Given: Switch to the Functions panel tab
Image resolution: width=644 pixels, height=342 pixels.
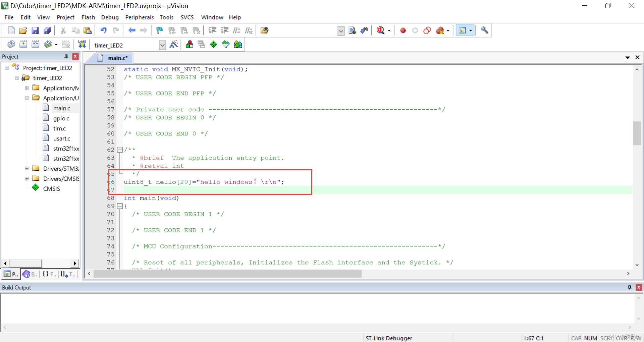Looking at the screenshot, I should click(49, 274).
